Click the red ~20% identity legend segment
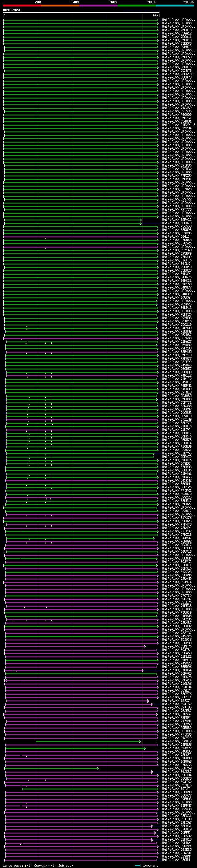Viewport: 197px width, 868px height. (22, 6)
